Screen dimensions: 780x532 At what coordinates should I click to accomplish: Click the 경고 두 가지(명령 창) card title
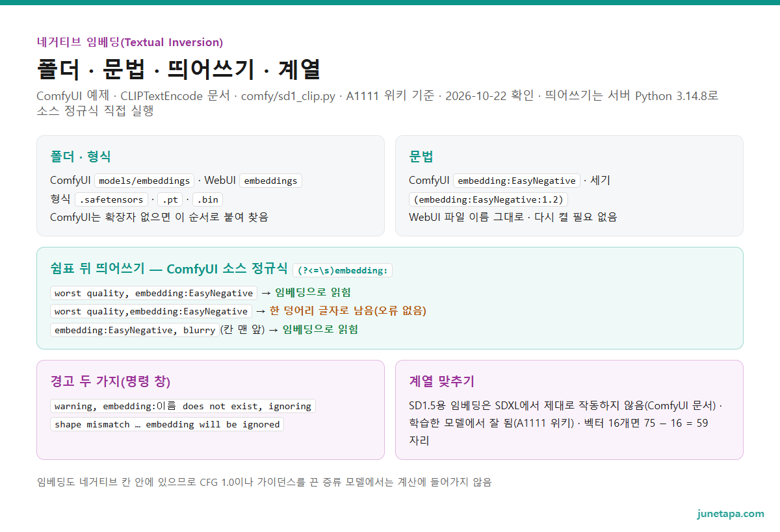pos(110,381)
